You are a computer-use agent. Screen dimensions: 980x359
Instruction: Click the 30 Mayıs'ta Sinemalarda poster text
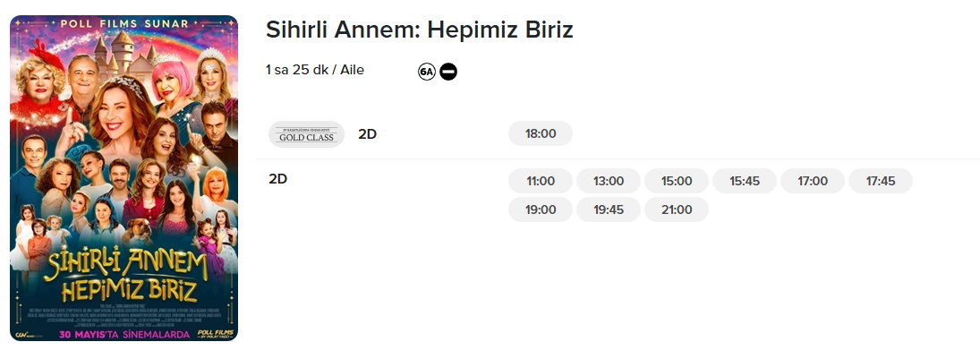point(124,334)
